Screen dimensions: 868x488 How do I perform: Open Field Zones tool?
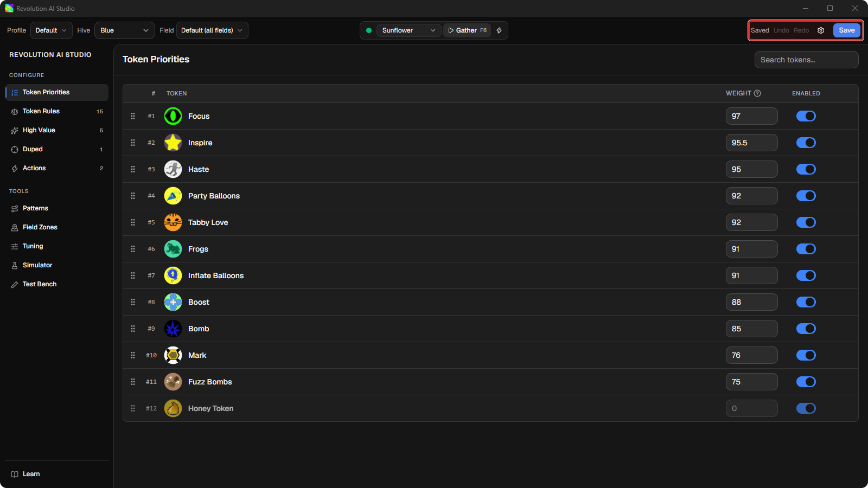pyautogui.click(x=57, y=227)
